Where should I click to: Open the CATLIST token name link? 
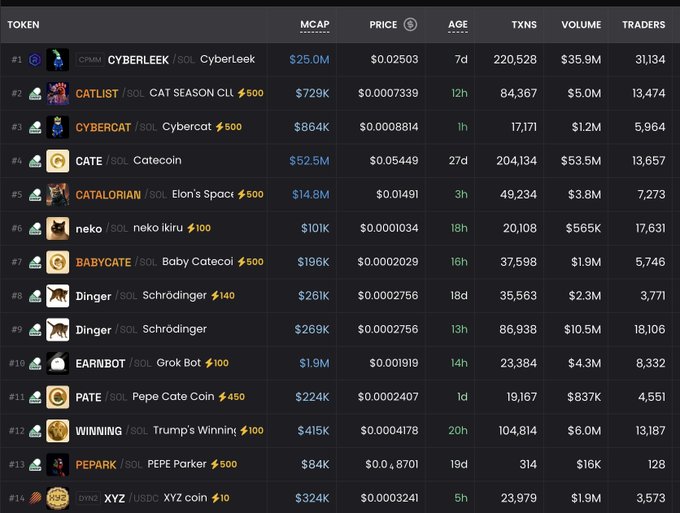97,94
